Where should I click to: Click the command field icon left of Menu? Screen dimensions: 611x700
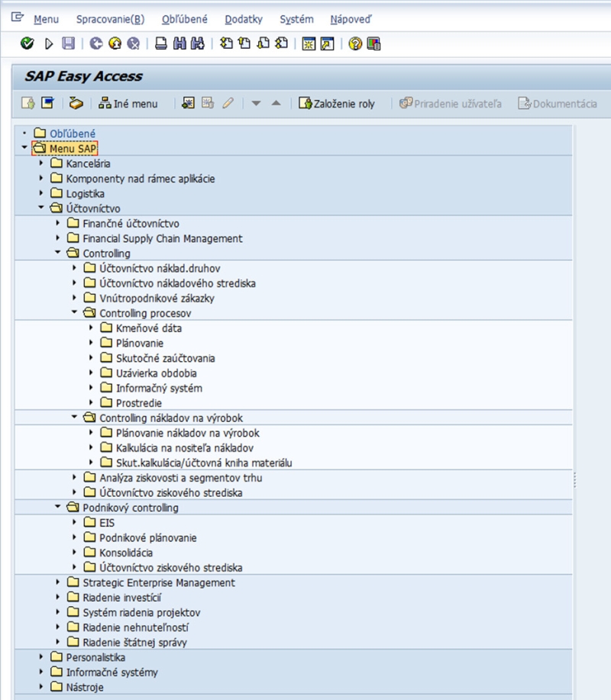click(18, 17)
